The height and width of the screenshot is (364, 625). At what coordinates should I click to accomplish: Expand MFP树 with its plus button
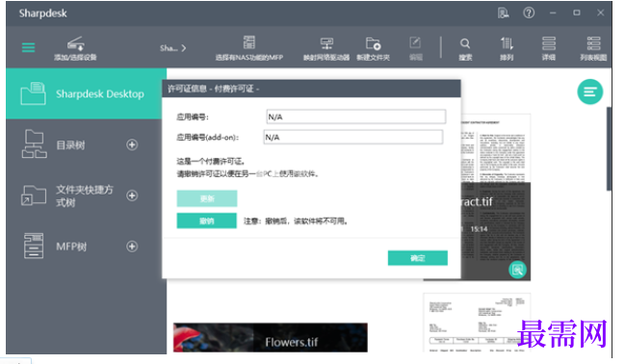pyautogui.click(x=132, y=247)
